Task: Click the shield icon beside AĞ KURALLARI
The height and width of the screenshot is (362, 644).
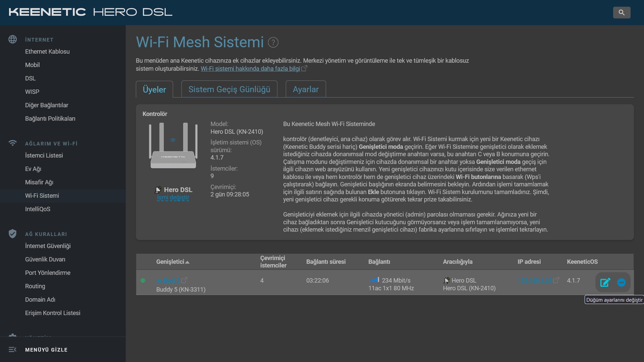Action: [13, 234]
